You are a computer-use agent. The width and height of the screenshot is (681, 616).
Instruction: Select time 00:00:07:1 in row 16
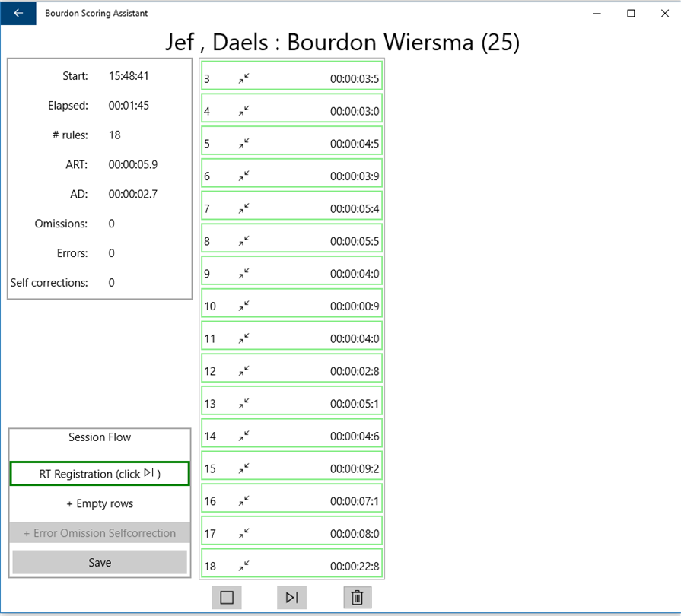click(355, 501)
